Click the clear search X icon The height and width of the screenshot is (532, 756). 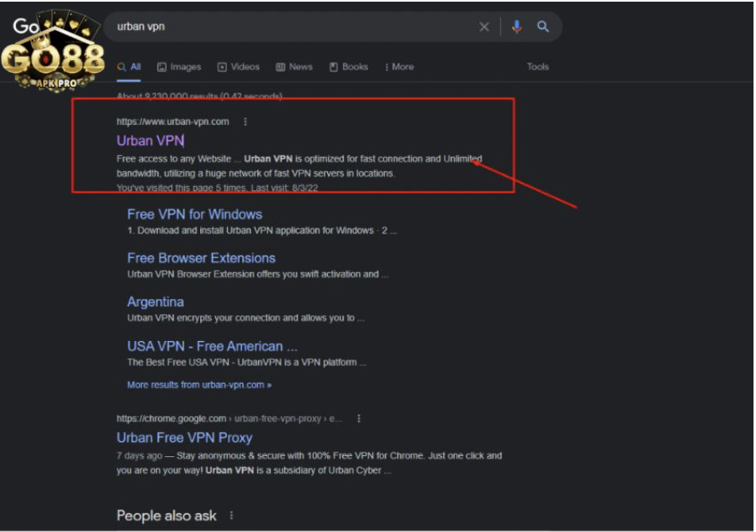point(484,27)
